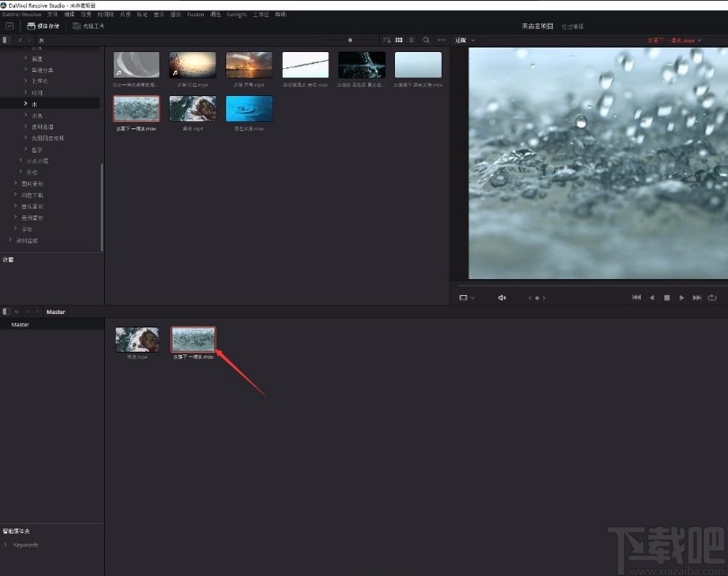Screen dimensions: 728x576
Task: Mute the viewer audio speaker
Action: coord(502,298)
